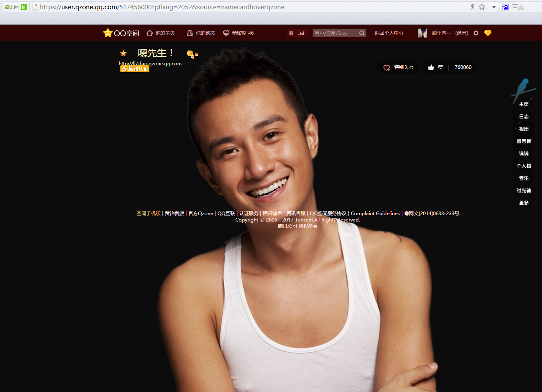Click the lightning bolt icon in address bar

coord(472,7)
